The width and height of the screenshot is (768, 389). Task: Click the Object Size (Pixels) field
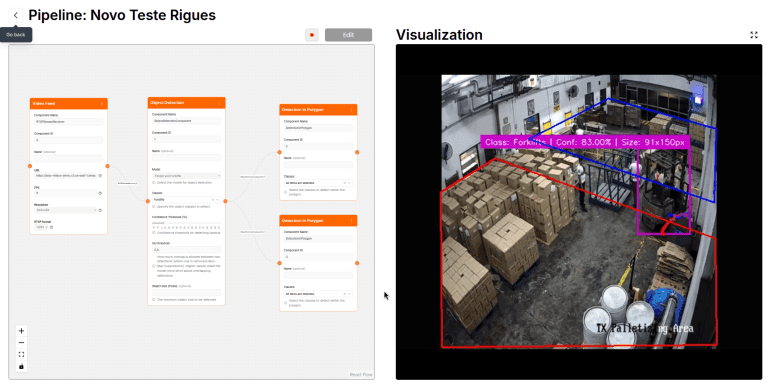(x=186, y=292)
